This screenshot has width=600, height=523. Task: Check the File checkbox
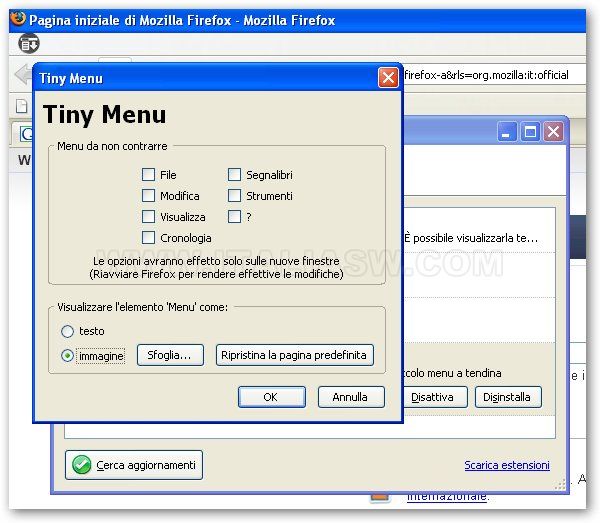[x=148, y=174]
